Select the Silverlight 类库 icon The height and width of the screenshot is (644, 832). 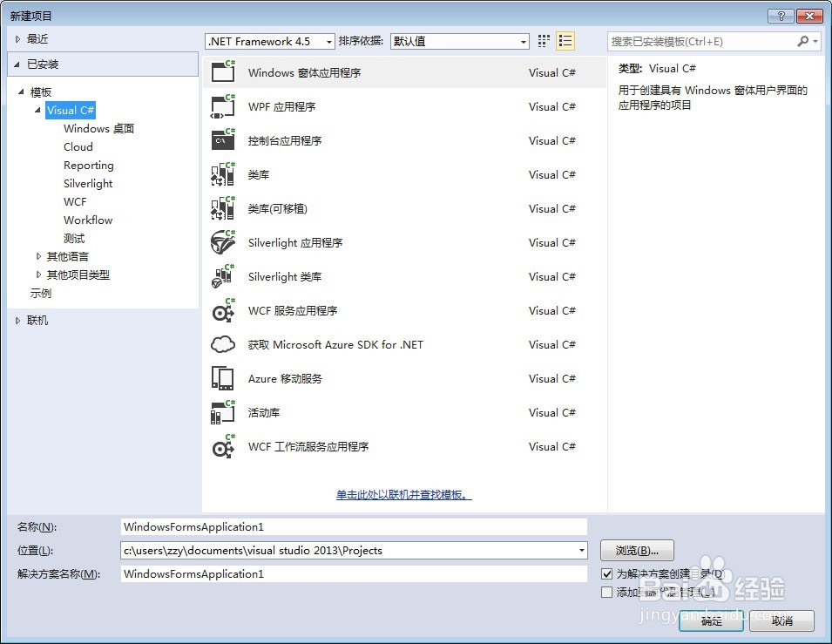coord(223,276)
